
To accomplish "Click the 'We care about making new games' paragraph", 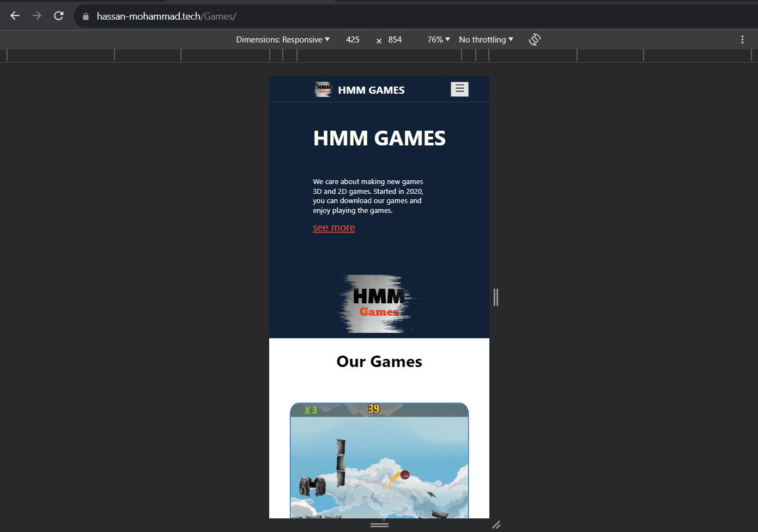I will tap(368, 196).
